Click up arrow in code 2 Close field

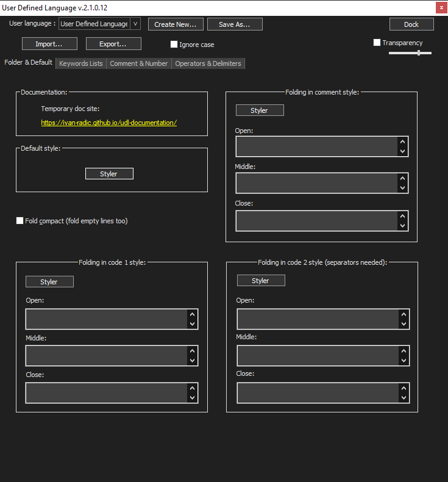tap(404, 388)
